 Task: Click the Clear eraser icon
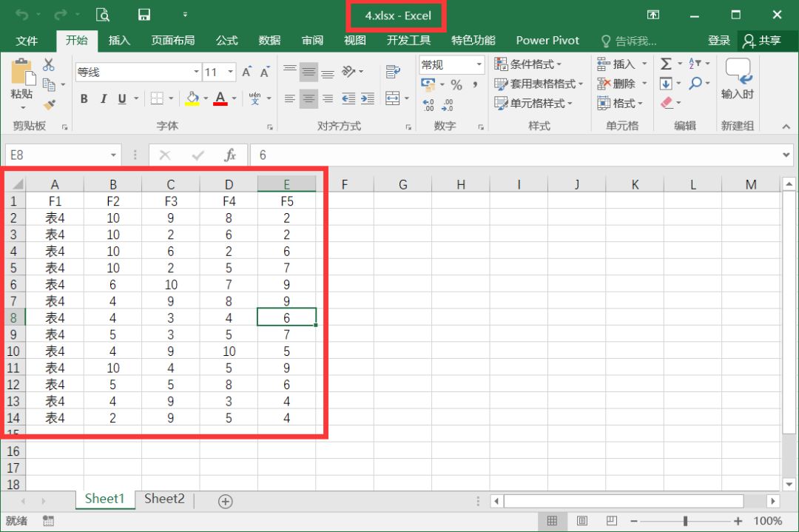(667, 103)
